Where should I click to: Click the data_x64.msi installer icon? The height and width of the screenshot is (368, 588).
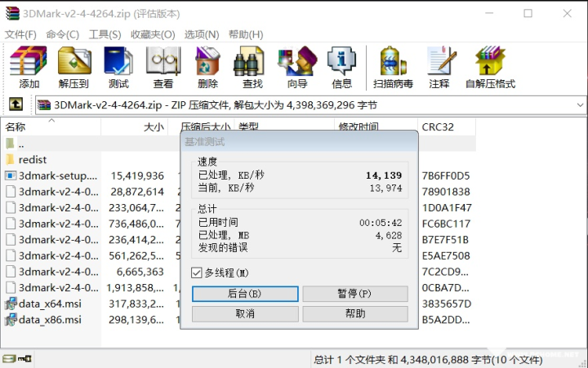11,304
